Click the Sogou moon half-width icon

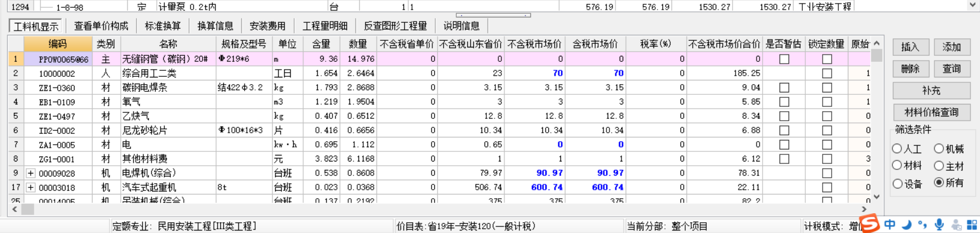[x=907, y=225]
